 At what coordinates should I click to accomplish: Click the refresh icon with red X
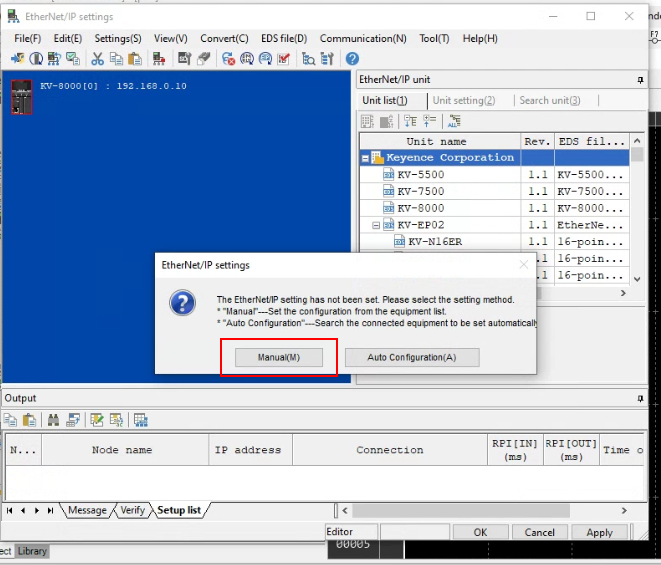[228, 59]
